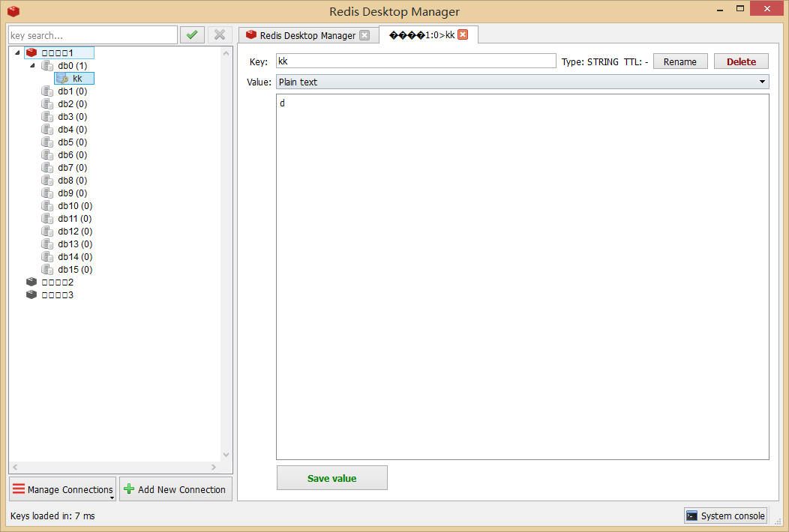The width and height of the screenshot is (789, 532).
Task: Collapse the first connection tree node
Action: pyautogui.click(x=17, y=52)
